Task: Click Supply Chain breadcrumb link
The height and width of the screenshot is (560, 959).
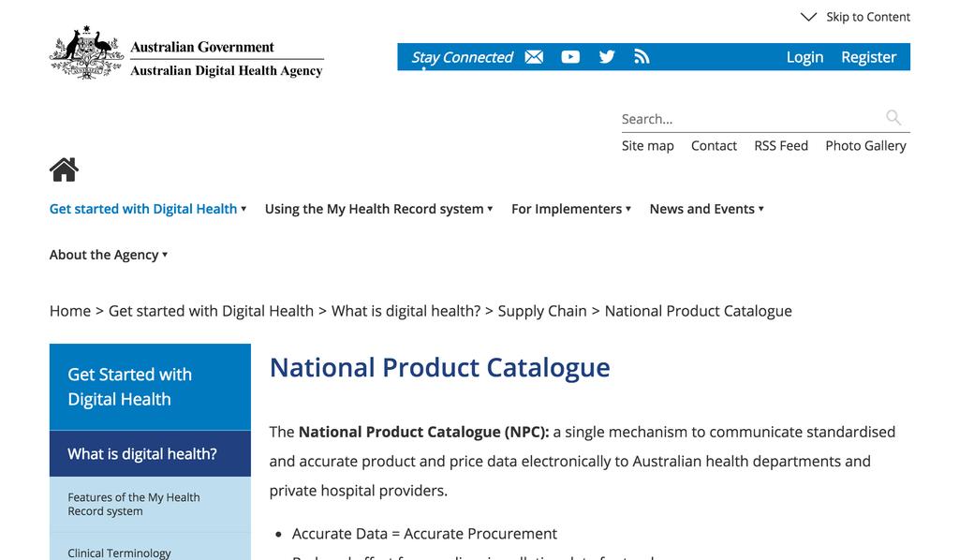Action: point(542,311)
